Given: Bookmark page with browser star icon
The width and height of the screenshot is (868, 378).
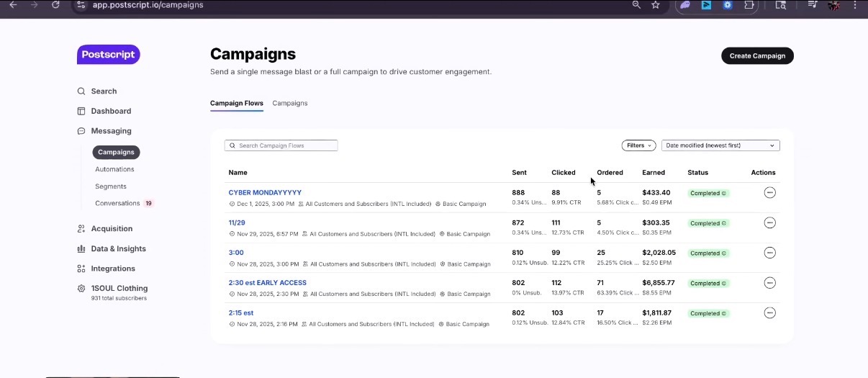Looking at the screenshot, I should [x=656, y=5].
